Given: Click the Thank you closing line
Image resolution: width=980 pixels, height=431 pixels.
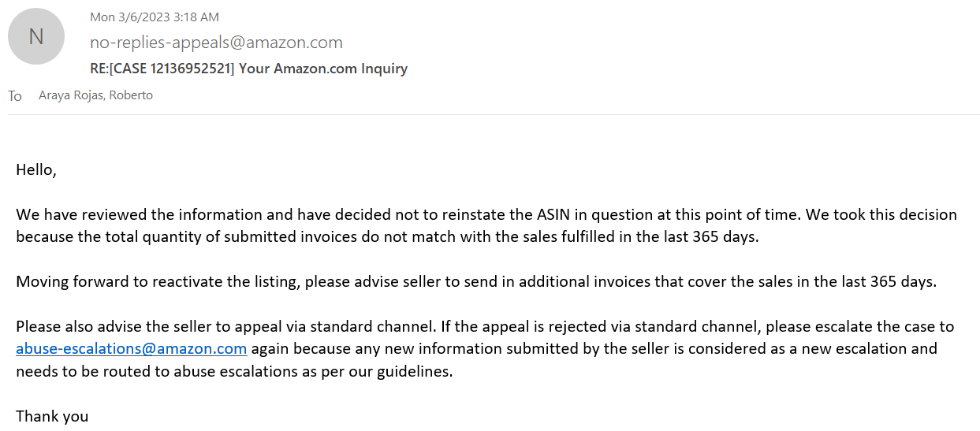Looking at the screenshot, I should 52,416.
